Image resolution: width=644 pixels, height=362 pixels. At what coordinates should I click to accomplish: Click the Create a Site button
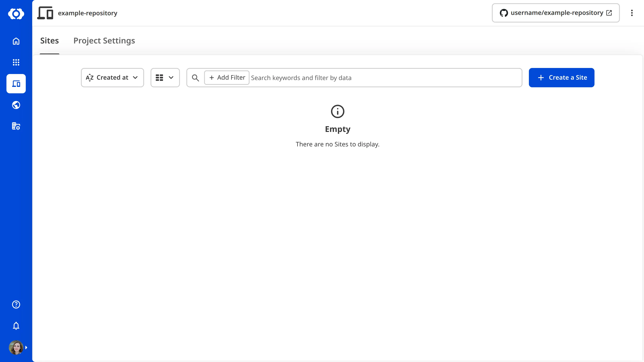tap(561, 78)
